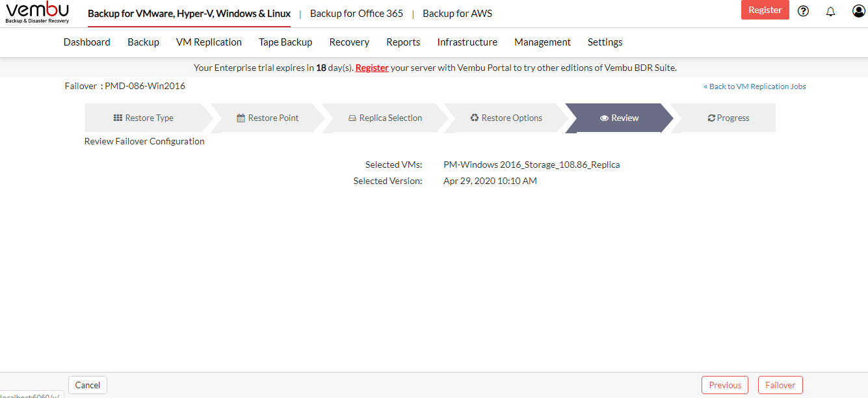Open the user account profile icon
Image resolution: width=868 pixels, height=398 pixels.
(x=859, y=11)
